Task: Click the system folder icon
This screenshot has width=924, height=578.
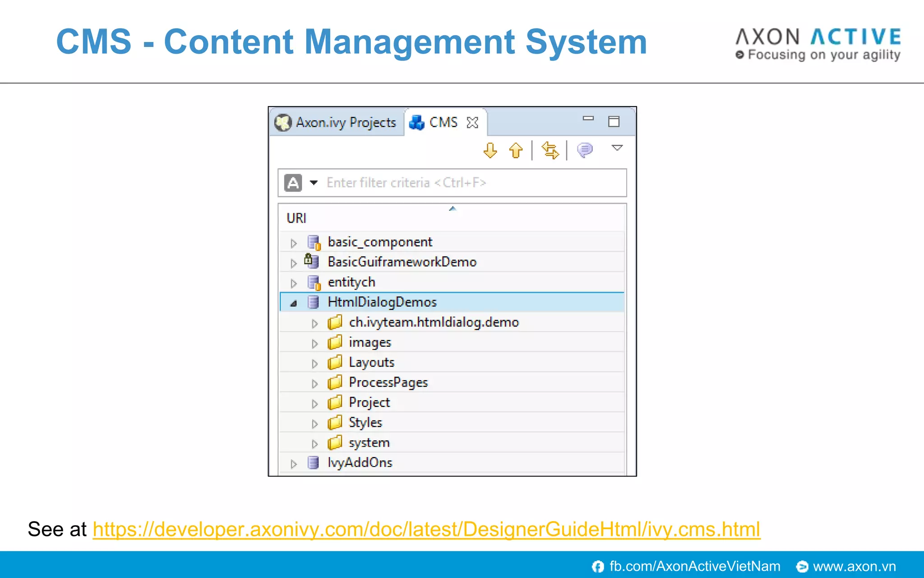Action: [x=335, y=443]
